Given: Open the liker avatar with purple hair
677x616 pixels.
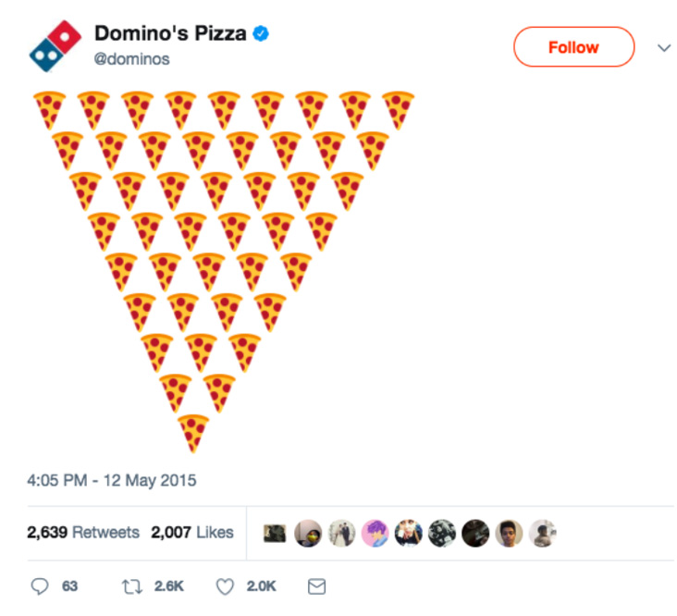Looking at the screenshot, I should (375, 533).
